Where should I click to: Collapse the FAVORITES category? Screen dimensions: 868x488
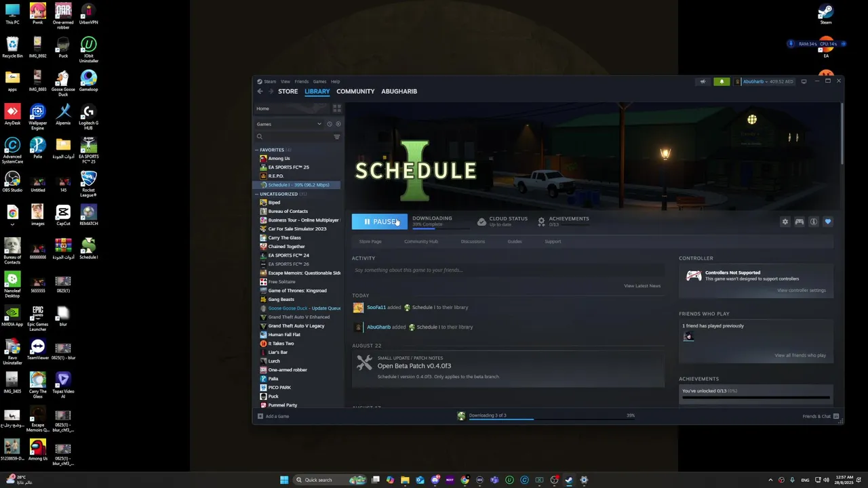[x=257, y=150]
